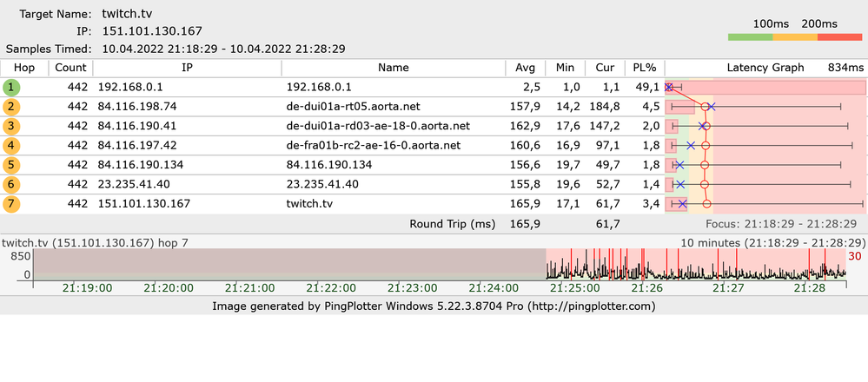
Task: Sort by the PL% column header
Action: (645, 68)
